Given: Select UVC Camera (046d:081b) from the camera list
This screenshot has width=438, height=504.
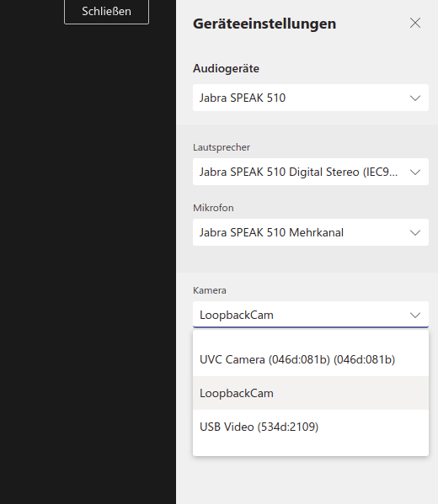Looking at the screenshot, I should tap(311, 359).
